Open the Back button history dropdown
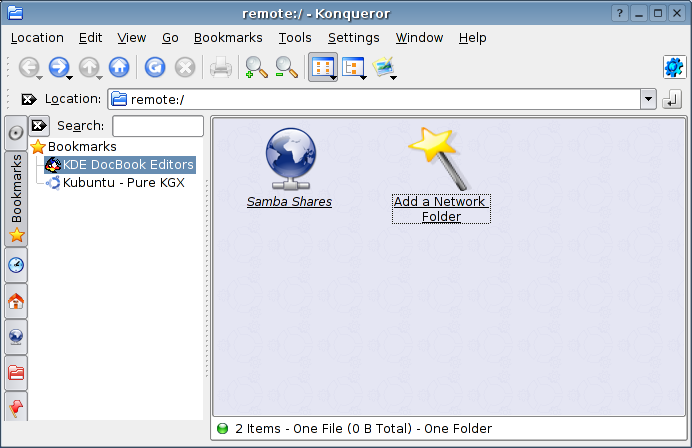Image resolution: width=692 pixels, height=448 pixels. 40,78
